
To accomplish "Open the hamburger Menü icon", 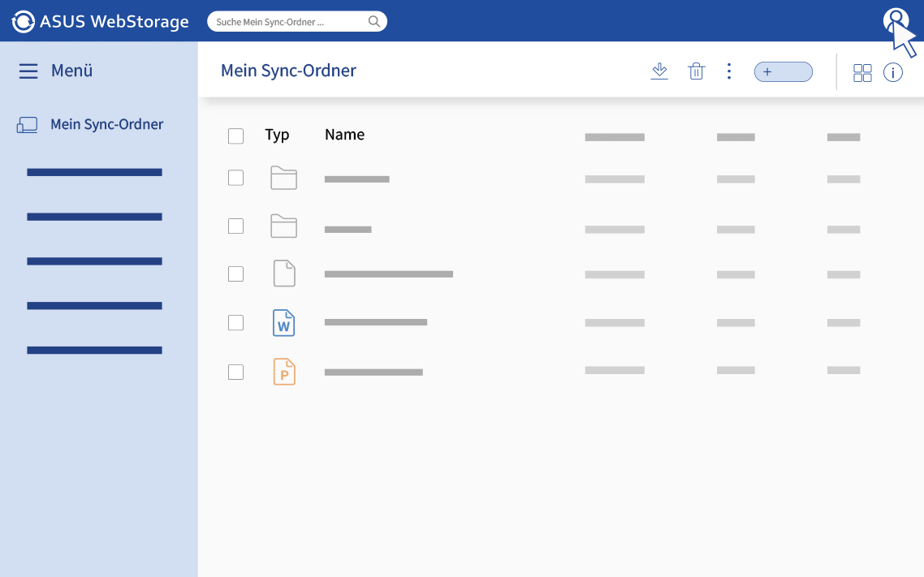I will click(x=28, y=71).
